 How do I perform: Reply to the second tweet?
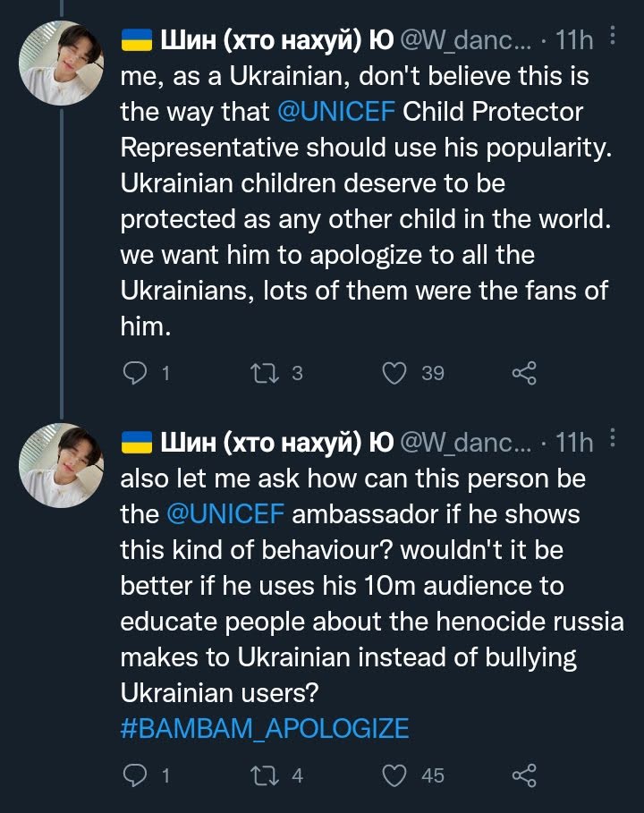tap(134, 775)
